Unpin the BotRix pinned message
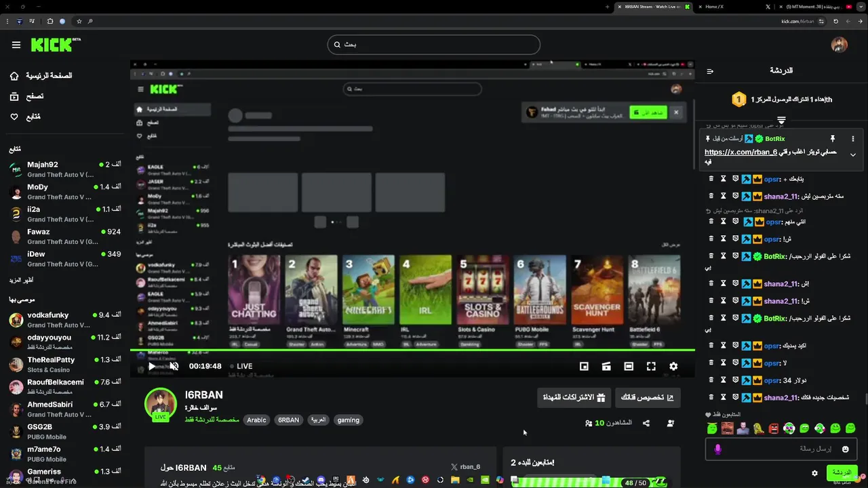 point(833,138)
